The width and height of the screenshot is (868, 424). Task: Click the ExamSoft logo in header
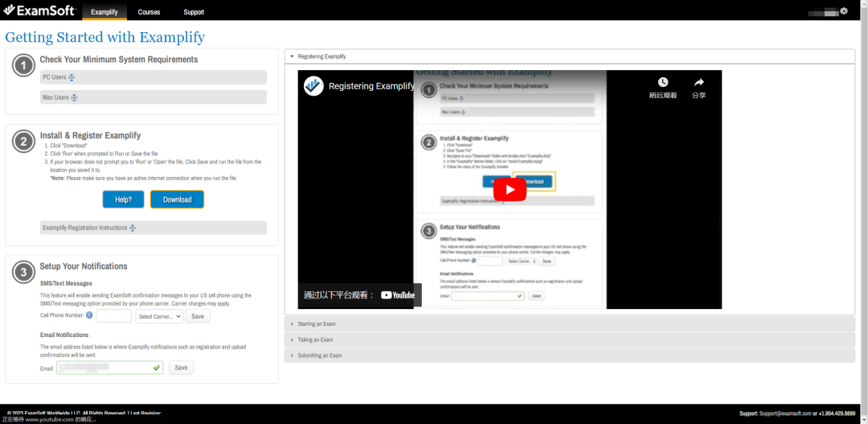pyautogui.click(x=39, y=10)
